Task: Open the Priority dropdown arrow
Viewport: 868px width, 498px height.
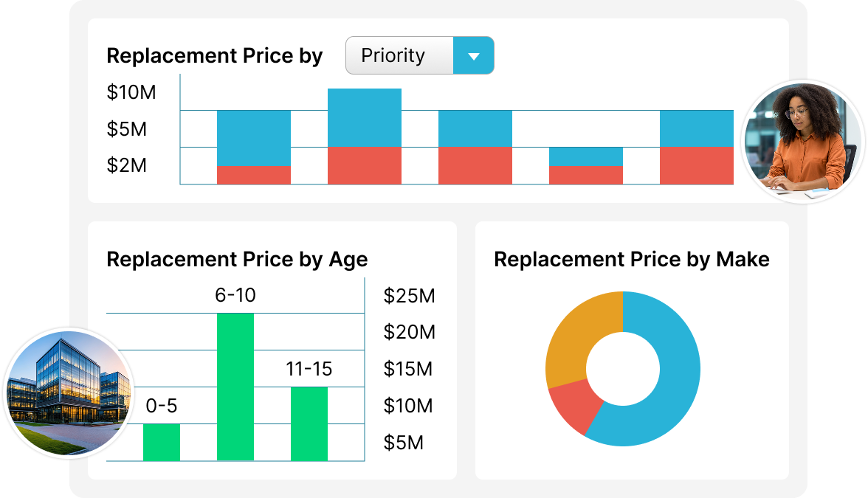Action: click(x=474, y=56)
